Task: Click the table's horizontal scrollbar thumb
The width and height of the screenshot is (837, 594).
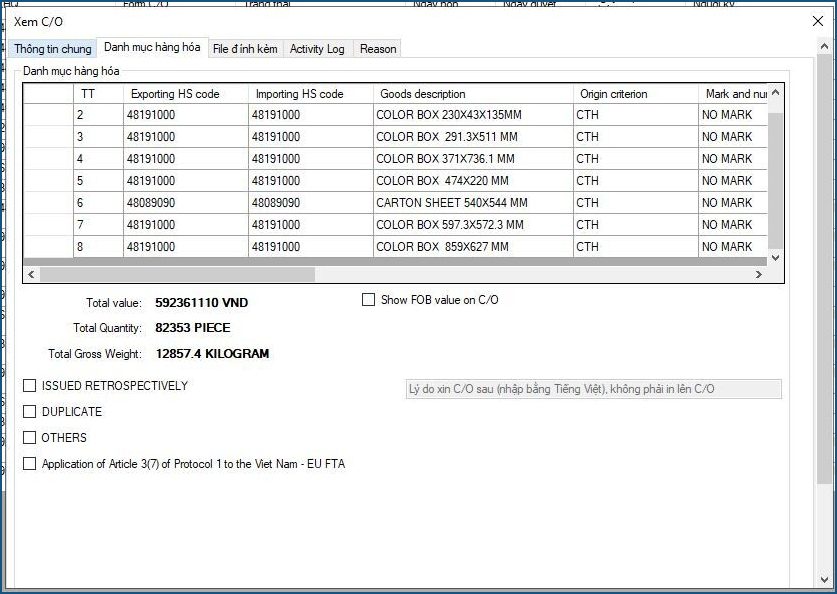Action: (177, 274)
